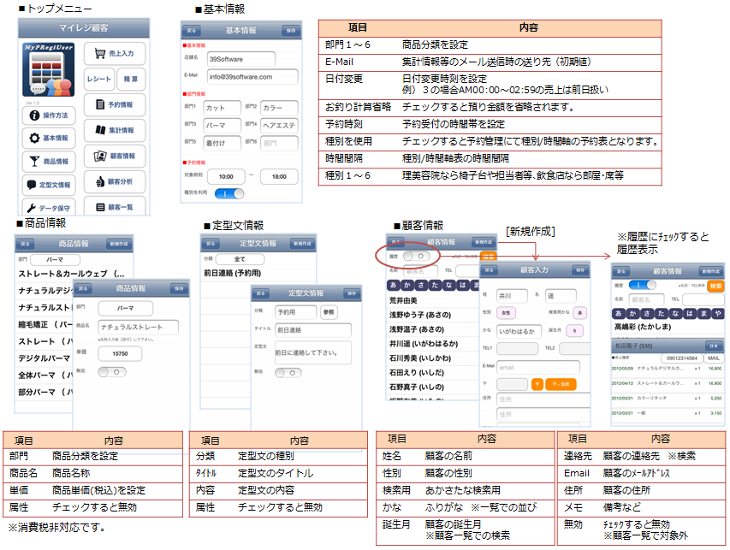Viewport: 730px width, 550px height.
Task: Click the MyPRegiUser app logo
Action: (x=48, y=69)
